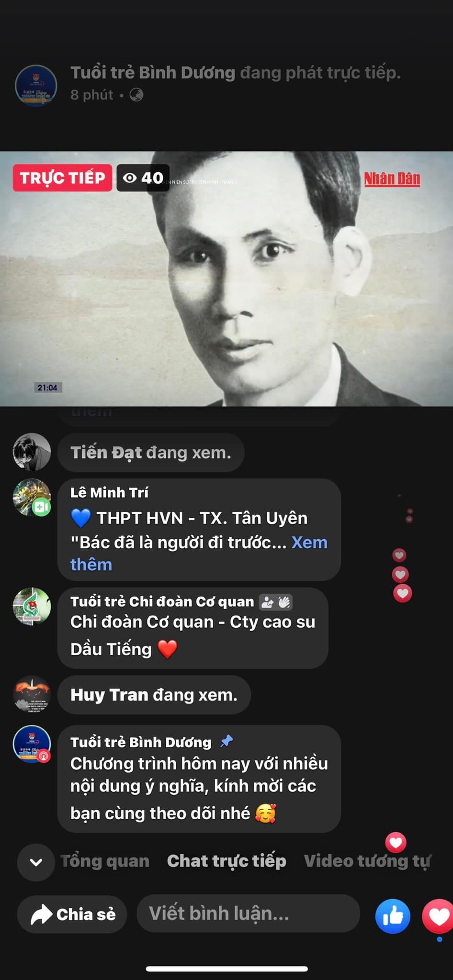Tap the viewer count eye icon

click(130, 178)
